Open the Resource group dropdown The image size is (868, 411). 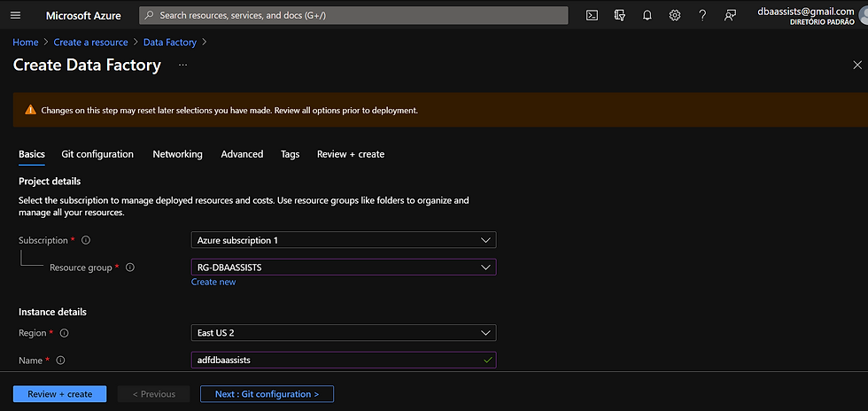[344, 267]
